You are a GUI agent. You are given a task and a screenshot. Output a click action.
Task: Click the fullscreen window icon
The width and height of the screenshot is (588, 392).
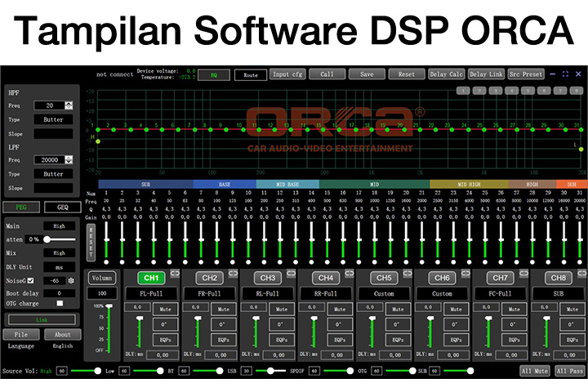pyautogui.click(x=565, y=73)
